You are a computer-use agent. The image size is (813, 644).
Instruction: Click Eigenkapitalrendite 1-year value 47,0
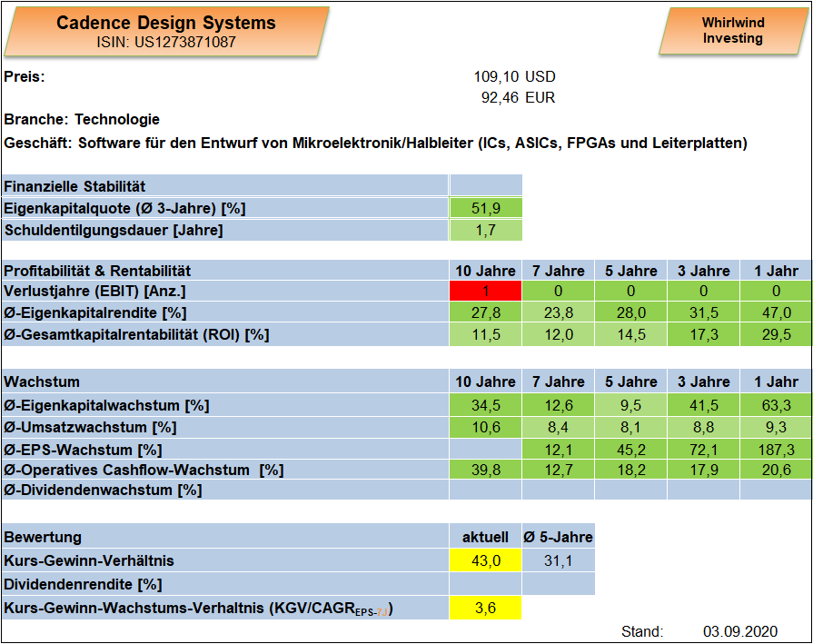[776, 312]
